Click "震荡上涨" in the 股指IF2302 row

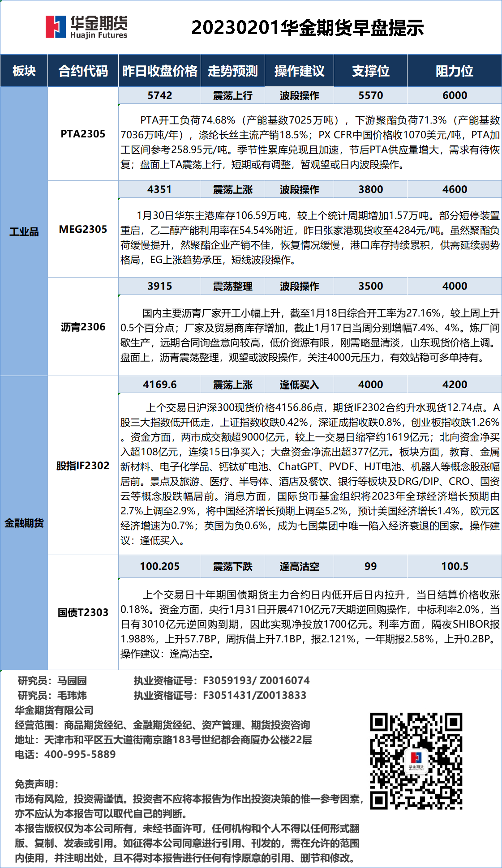[233, 385]
